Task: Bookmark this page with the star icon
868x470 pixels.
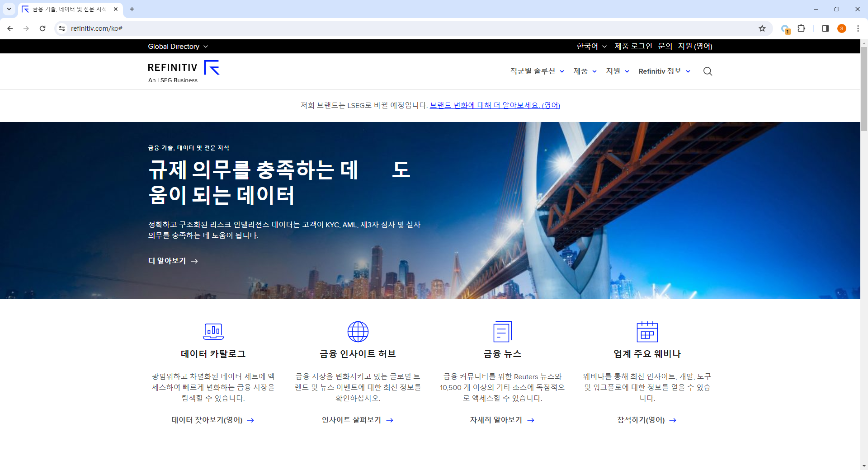Action: [762, 28]
